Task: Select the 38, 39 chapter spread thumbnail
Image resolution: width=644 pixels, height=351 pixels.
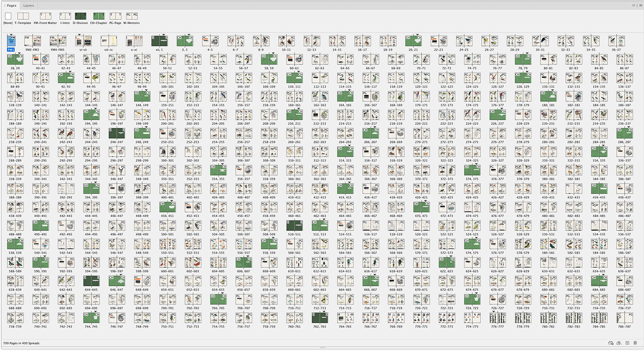Action: [15, 60]
